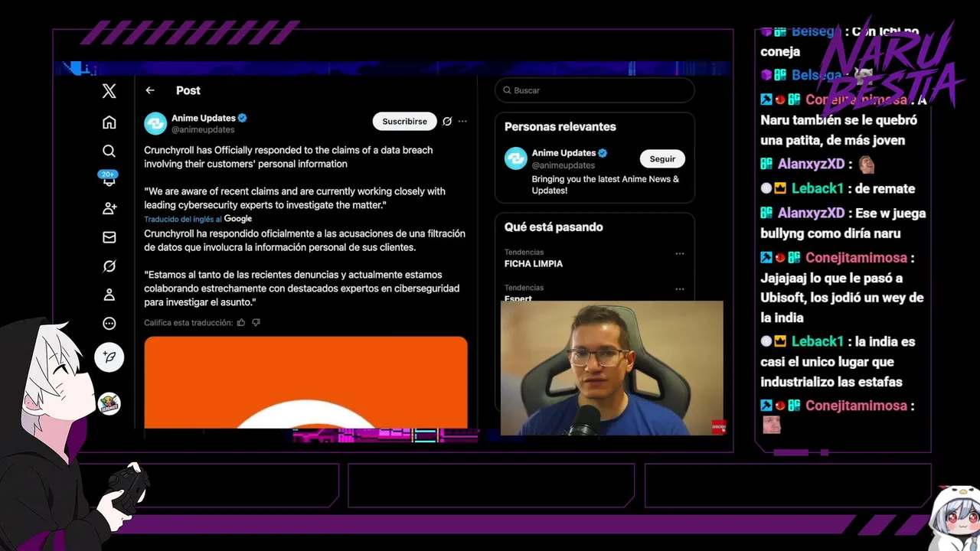Open Anime Updates avatar in Personas relevantes

516,158
